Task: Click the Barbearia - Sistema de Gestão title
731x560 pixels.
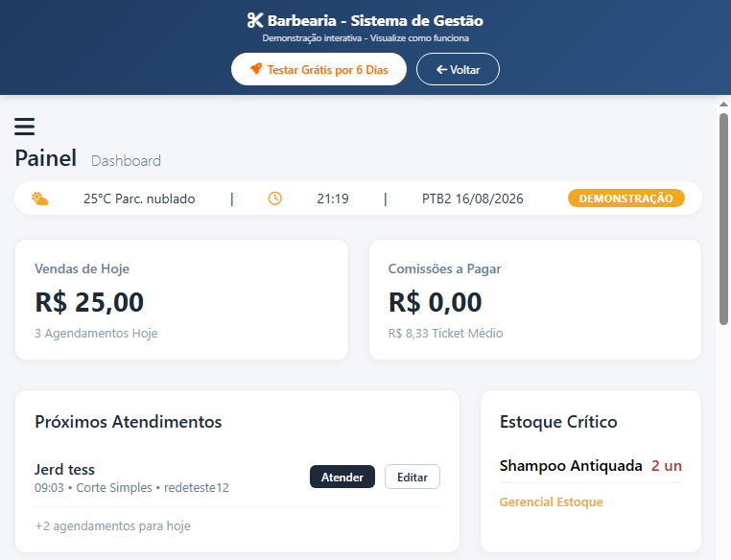Action: [375, 20]
